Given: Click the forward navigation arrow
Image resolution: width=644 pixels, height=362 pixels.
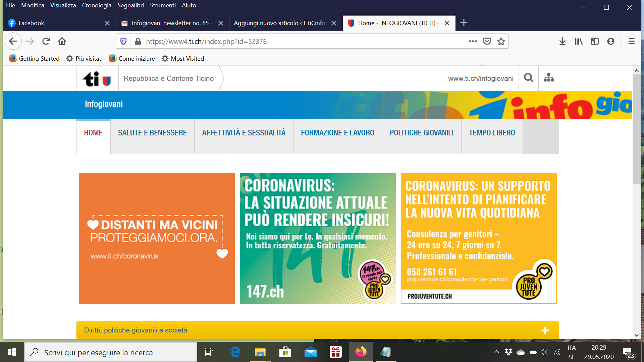Looking at the screenshot, I should click(x=30, y=41).
